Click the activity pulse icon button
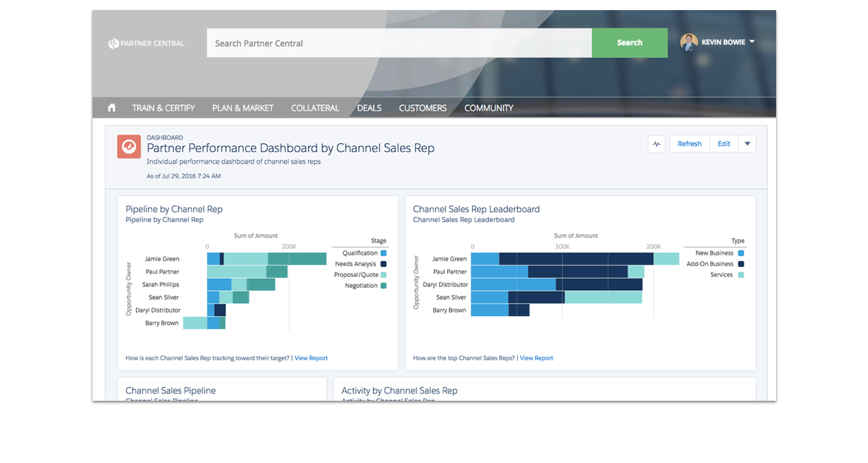 click(x=656, y=144)
